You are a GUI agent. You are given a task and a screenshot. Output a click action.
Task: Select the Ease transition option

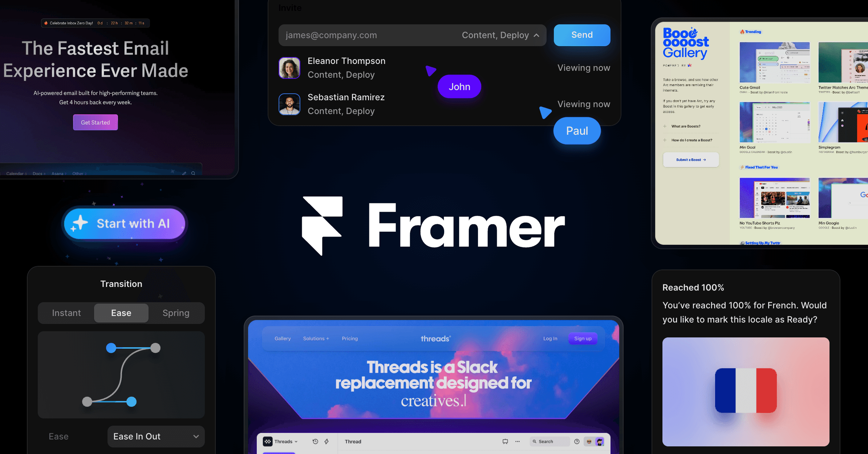121,313
